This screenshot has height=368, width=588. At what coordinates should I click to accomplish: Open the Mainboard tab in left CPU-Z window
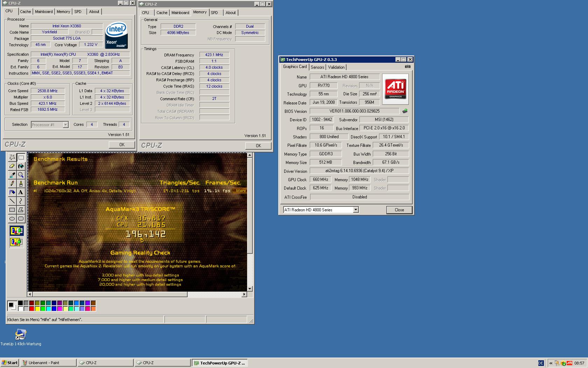tap(44, 12)
